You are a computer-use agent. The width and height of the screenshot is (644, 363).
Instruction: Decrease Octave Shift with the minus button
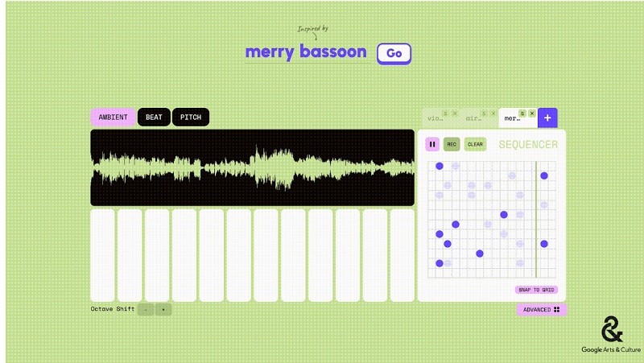146,309
